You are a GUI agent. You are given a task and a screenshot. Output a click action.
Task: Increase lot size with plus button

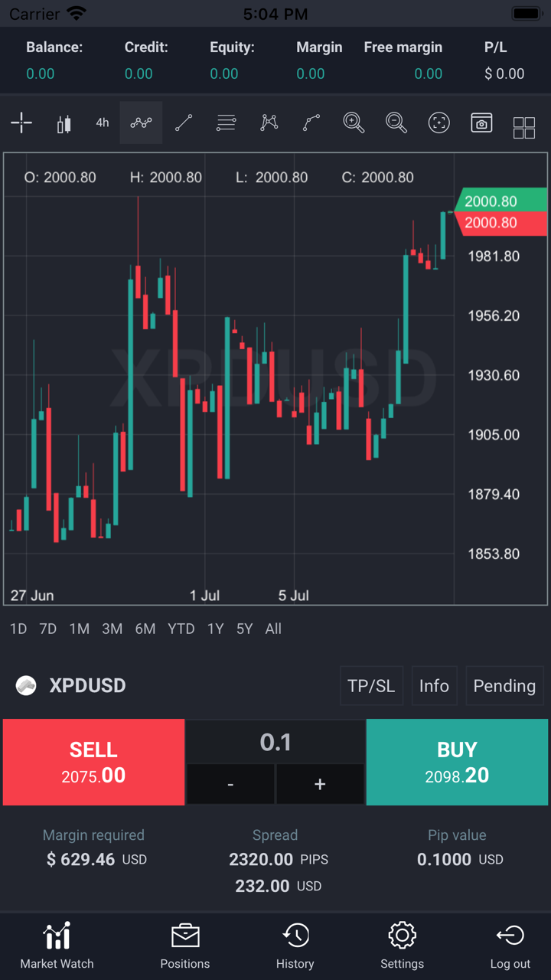click(320, 784)
